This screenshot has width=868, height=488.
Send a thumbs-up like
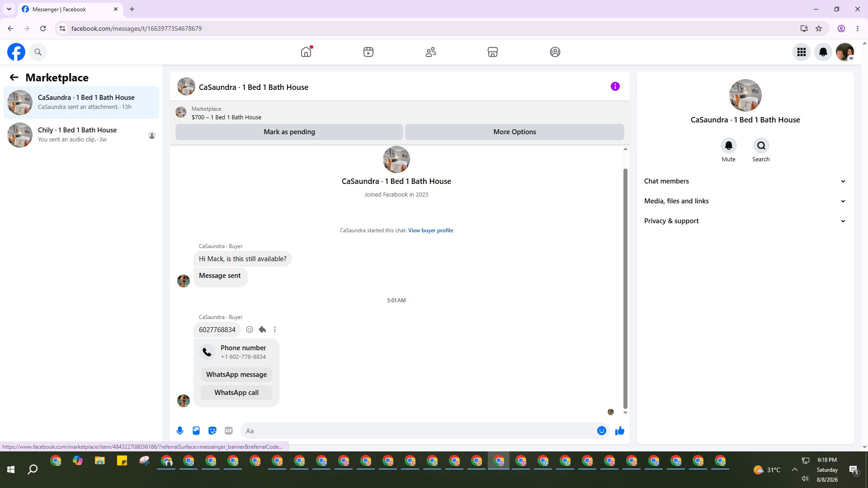coord(620,431)
